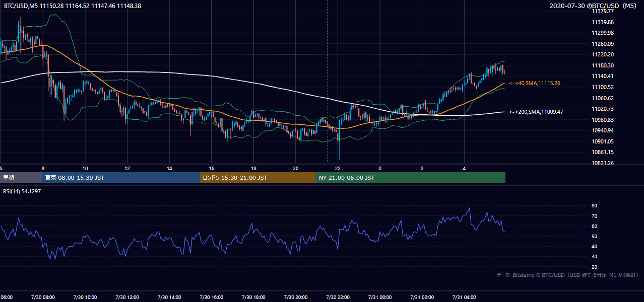Click the RSI 30 level label
The height and width of the screenshot is (302, 644).
pos(595,256)
